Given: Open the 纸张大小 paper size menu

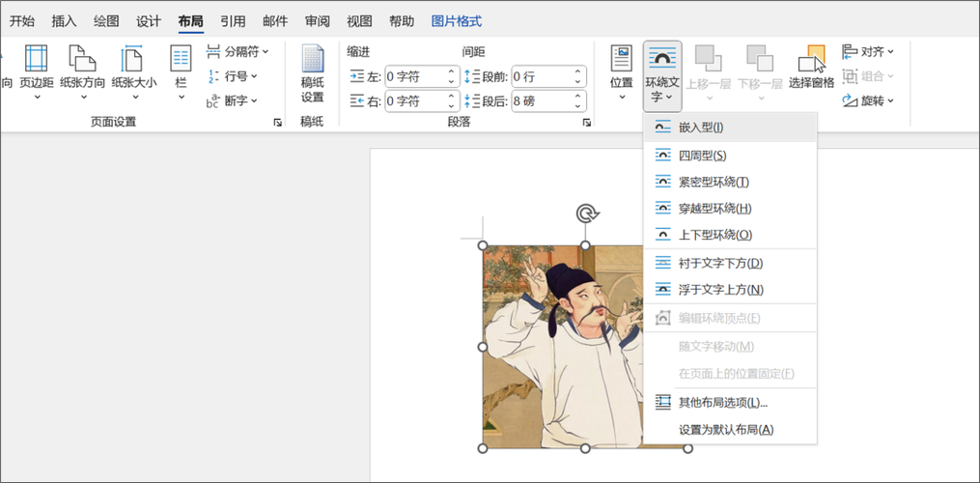Looking at the screenshot, I should tap(134, 73).
